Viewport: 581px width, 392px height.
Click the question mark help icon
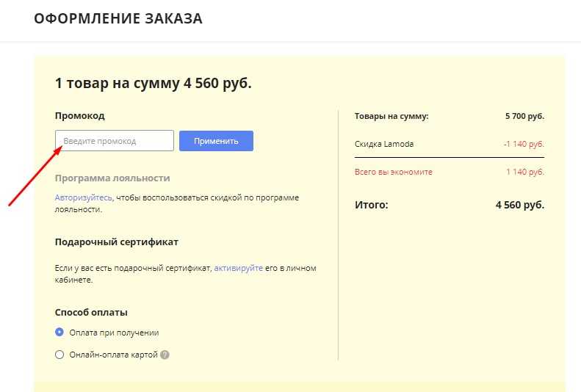tap(165, 355)
